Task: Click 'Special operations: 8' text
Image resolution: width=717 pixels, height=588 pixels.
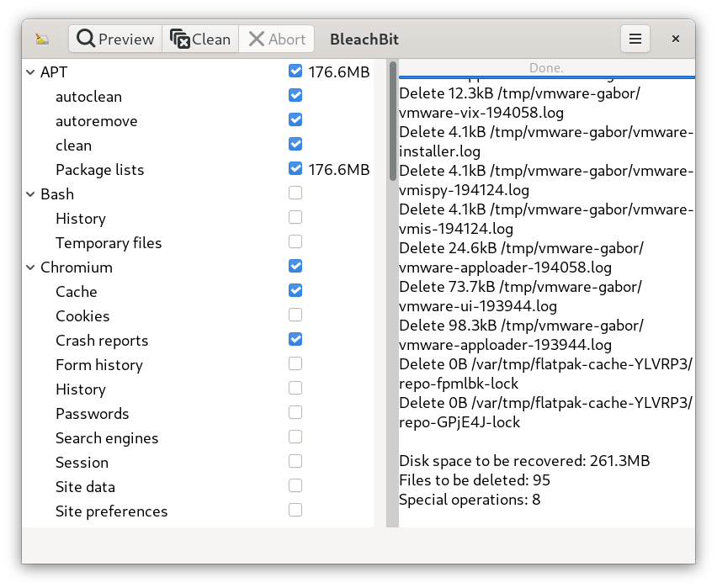Action: 470,500
